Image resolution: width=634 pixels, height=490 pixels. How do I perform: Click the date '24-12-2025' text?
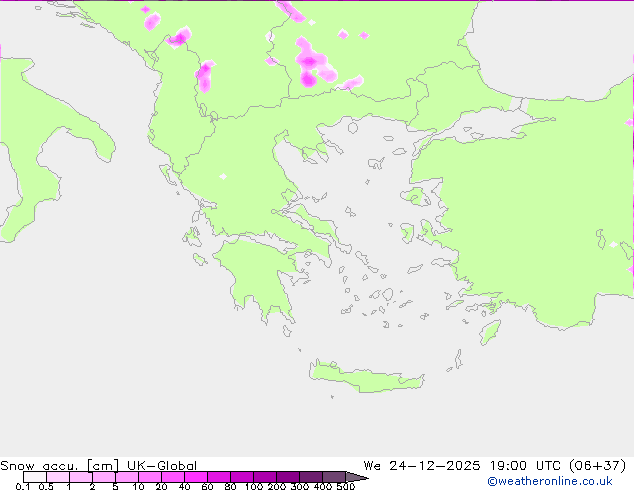[x=435, y=466]
